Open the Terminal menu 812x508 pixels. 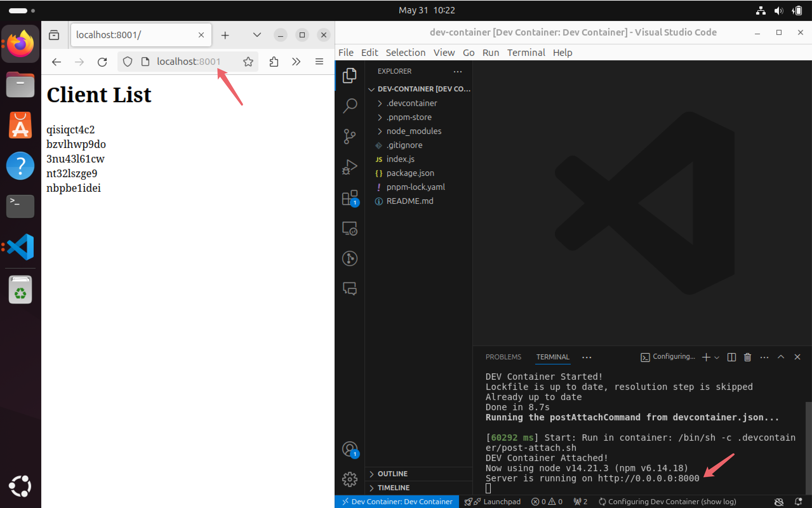click(x=526, y=52)
